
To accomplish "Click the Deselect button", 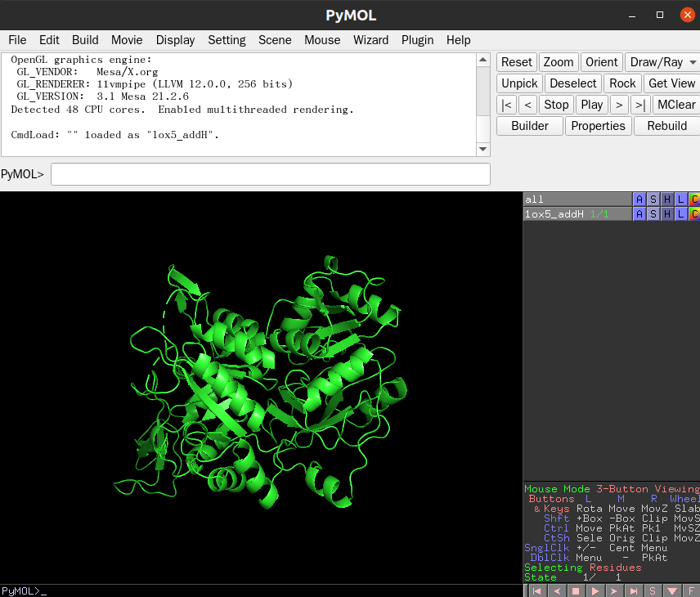I will 572,83.
